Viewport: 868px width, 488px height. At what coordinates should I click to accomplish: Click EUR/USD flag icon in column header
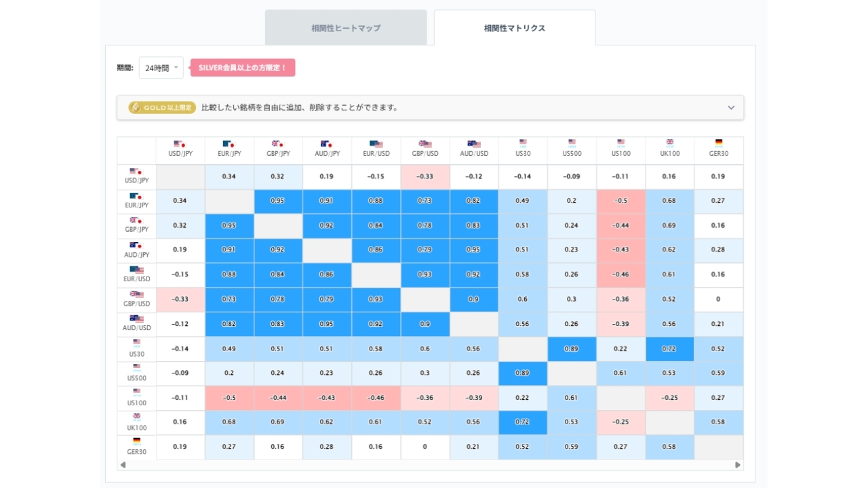(376, 144)
